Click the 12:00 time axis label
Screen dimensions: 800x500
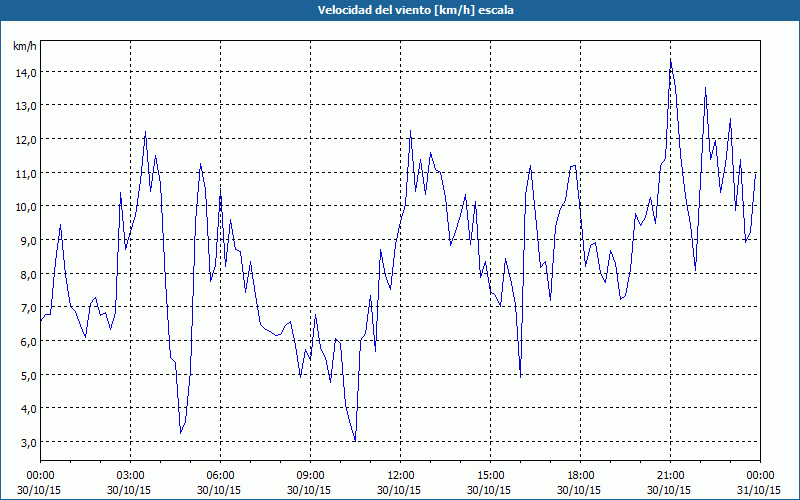401,476
